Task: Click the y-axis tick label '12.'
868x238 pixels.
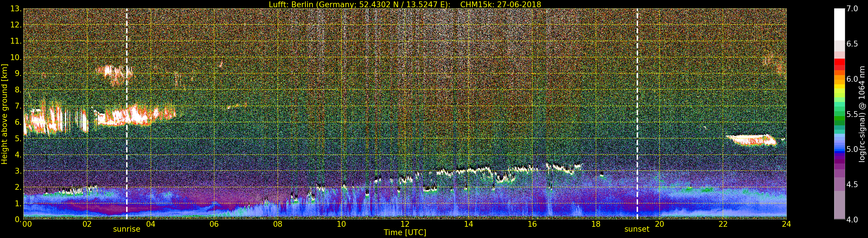Action: tap(16, 25)
